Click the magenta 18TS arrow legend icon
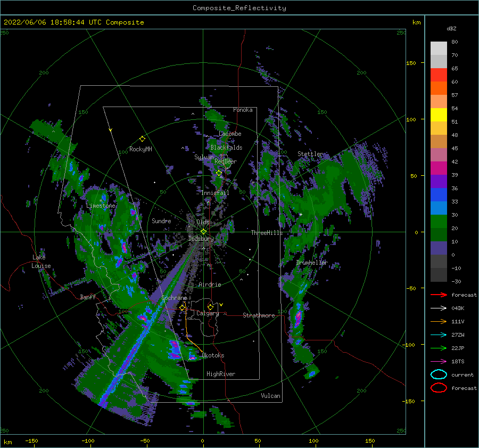Viewport: 479px width, 448px height. pos(439,362)
